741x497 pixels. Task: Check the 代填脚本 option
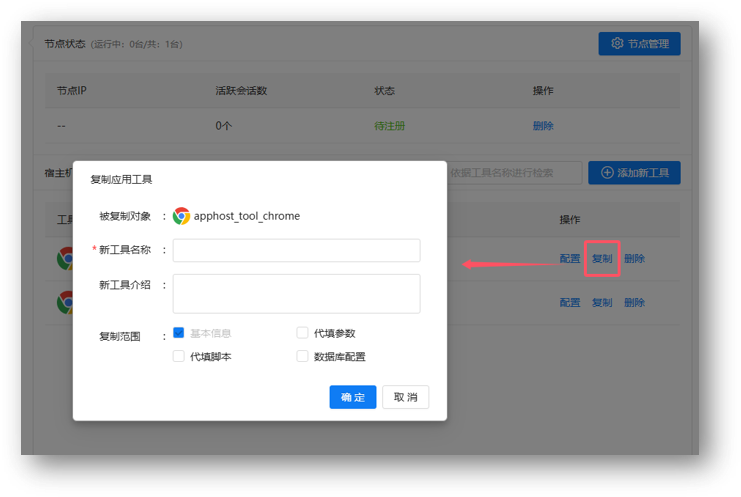pos(179,356)
